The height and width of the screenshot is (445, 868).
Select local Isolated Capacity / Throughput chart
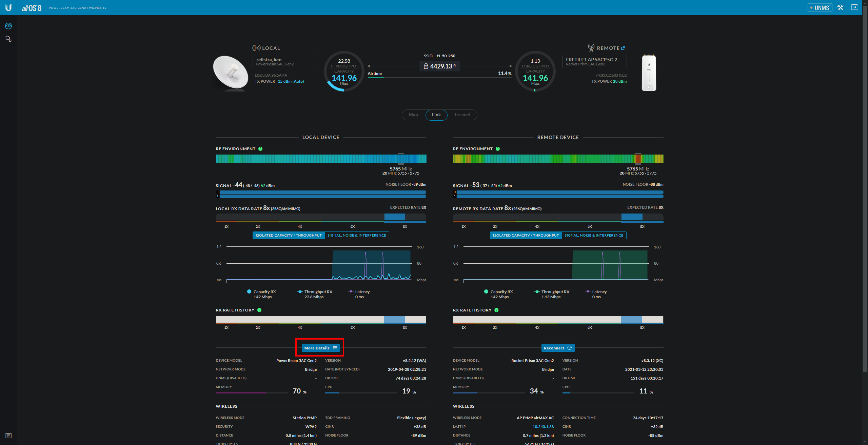coord(289,235)
